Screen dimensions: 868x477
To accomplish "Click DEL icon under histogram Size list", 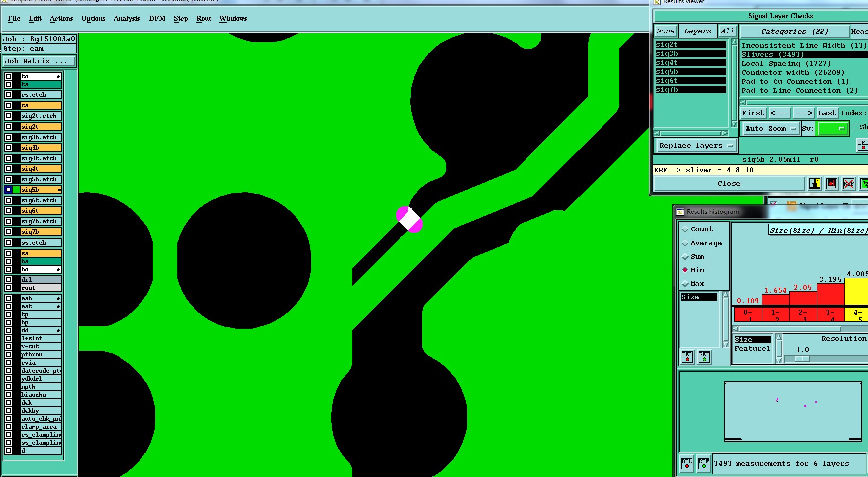I will coord(687,357).
